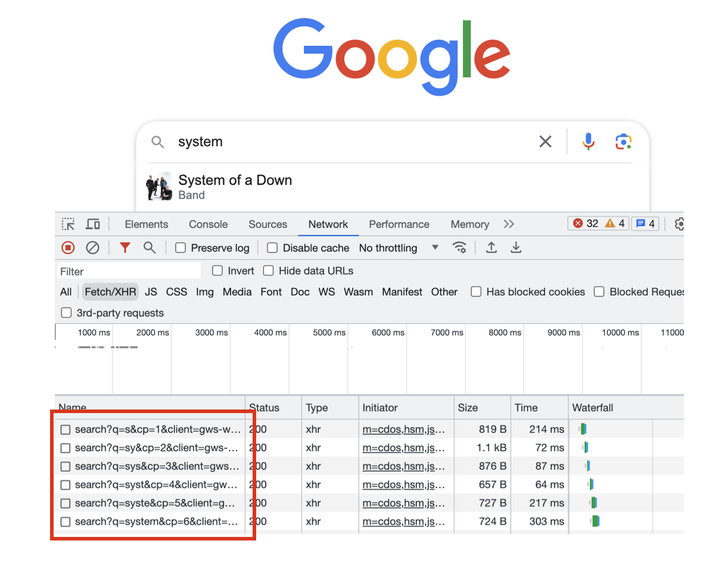The image size is (728, 575).
Task: Click the magnifier icon in search box
Action: pos(157,142)
